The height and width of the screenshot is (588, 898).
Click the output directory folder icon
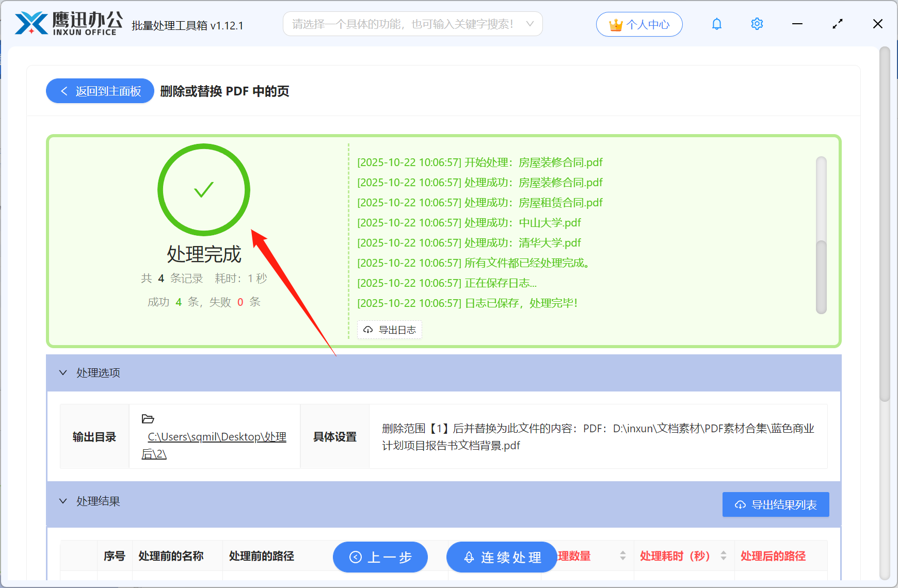[x=148, y=419]
